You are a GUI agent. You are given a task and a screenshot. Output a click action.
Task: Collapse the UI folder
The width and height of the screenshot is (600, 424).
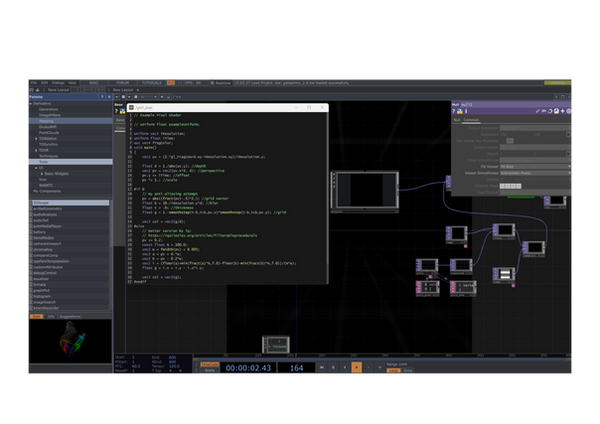36,168
